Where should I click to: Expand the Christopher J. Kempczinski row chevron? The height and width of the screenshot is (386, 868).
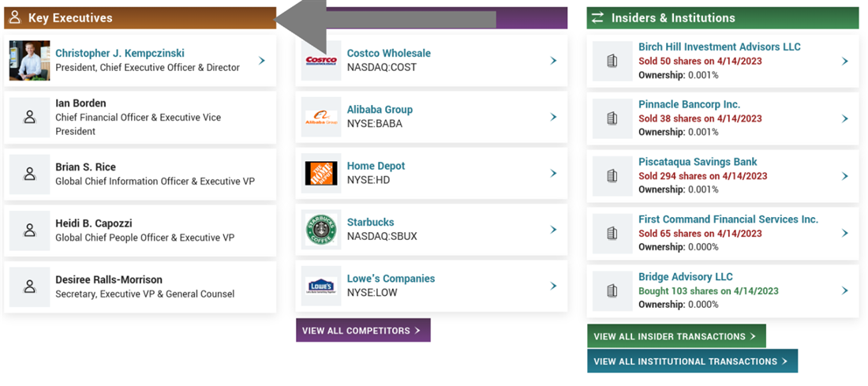tap(262, 61)
